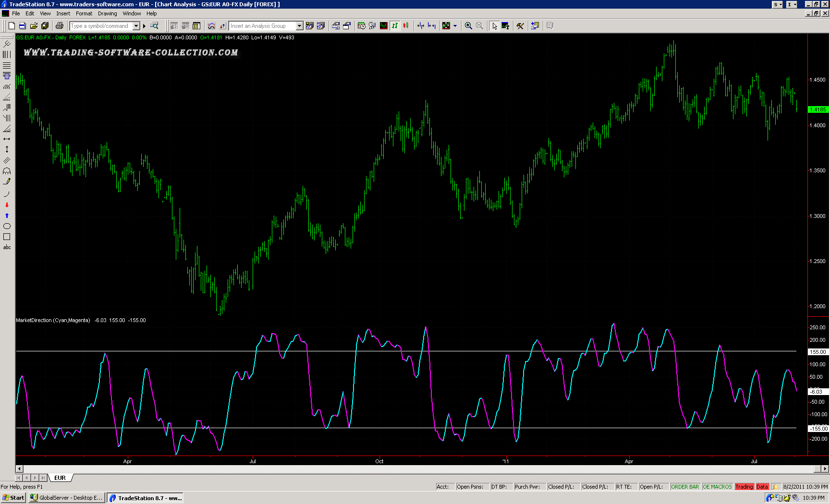Click the Zoom Out magnifier icon
Image resolution: width=830 pixels, height=504 pixels.
[x=479, y=26]
